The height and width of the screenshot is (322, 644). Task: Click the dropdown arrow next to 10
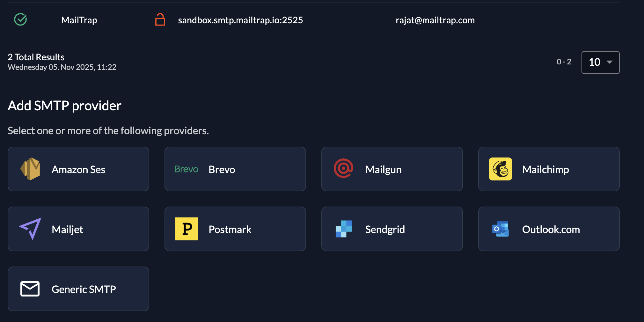coord(609,62)
